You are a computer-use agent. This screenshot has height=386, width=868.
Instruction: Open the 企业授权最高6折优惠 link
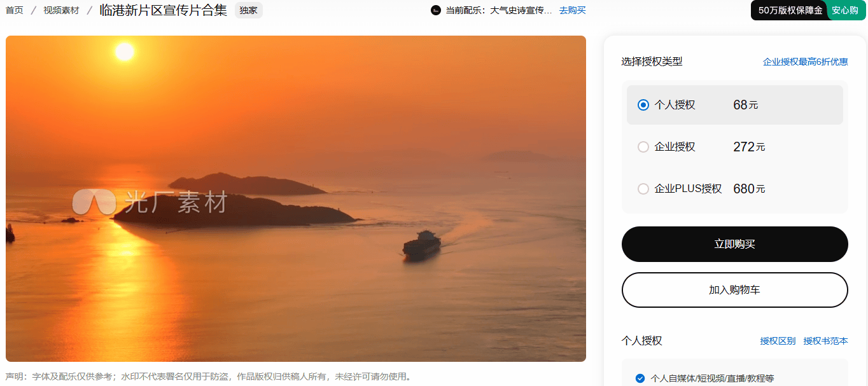click(806, 62)
